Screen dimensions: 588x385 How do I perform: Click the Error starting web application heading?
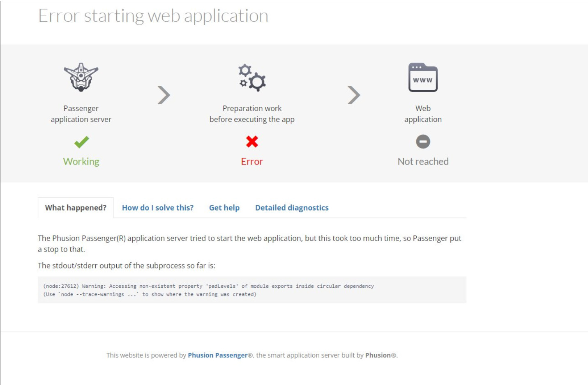tap(153, 16)
